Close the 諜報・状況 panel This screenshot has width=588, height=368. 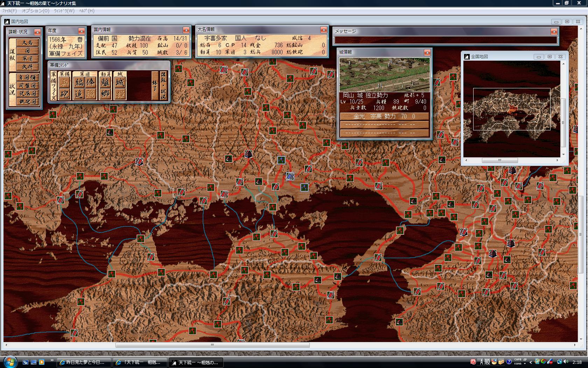(37, 32)
